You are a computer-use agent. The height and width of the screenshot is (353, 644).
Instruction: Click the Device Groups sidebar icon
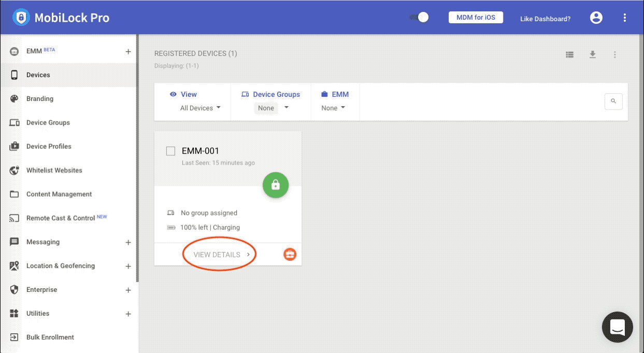tap(15, 123)
